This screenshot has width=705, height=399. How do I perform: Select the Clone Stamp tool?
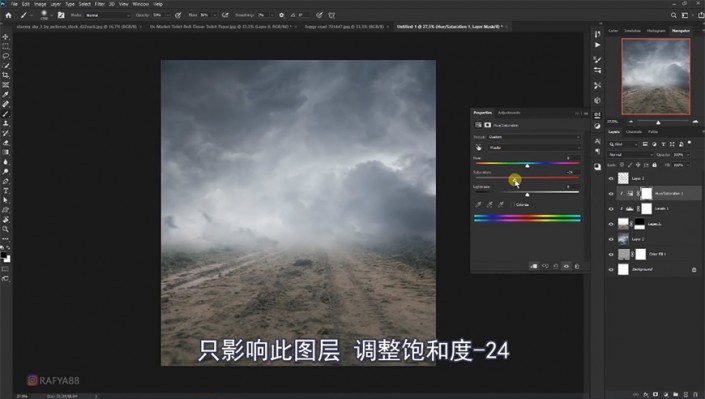coord(5,123)
